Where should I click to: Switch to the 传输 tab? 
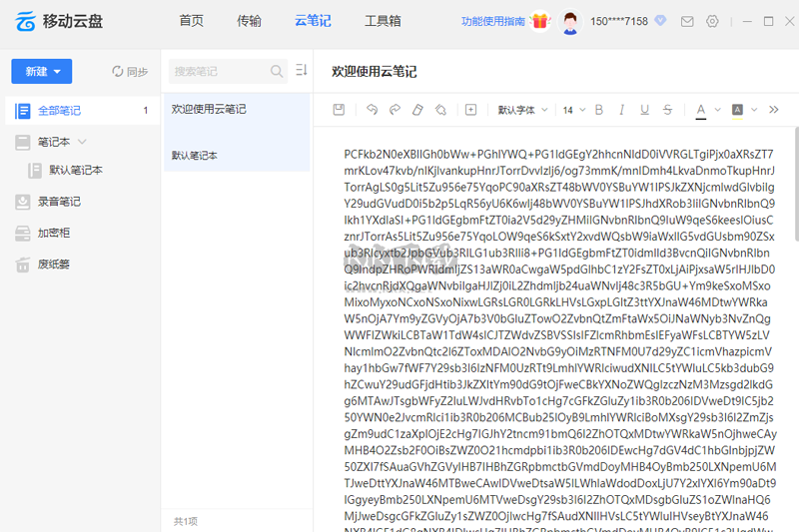coord(250,21)
